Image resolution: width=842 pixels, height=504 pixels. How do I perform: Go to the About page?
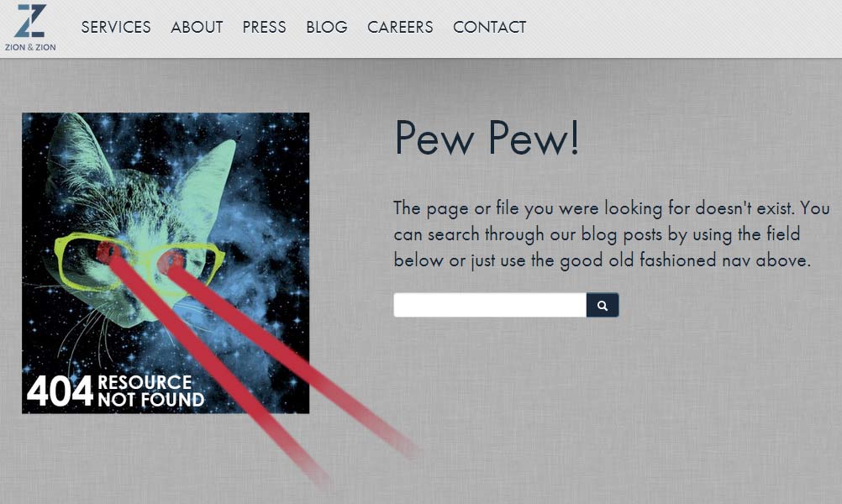click(197, 27)
